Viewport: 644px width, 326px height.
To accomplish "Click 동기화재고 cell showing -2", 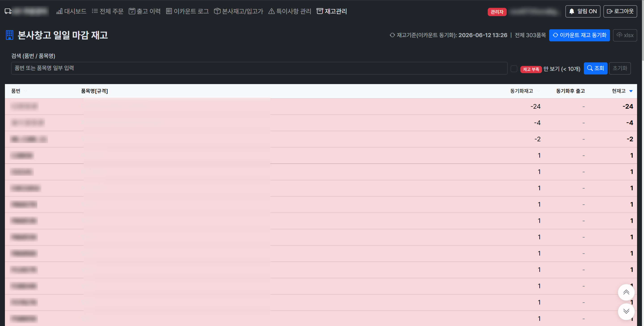I will (x=537, y=139).
